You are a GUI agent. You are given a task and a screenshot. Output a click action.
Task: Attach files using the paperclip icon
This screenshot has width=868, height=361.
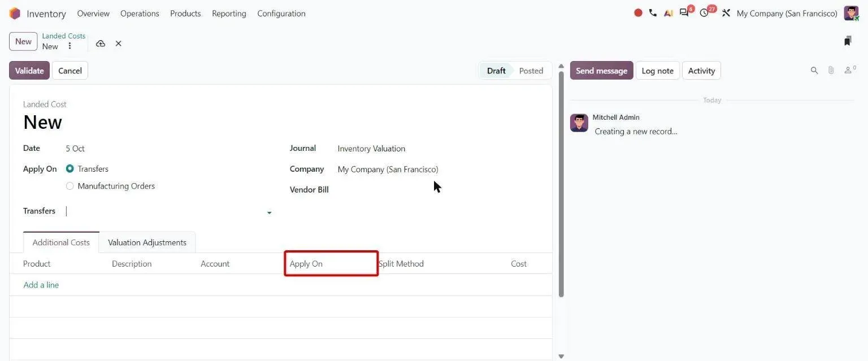(x=831, y=71)
